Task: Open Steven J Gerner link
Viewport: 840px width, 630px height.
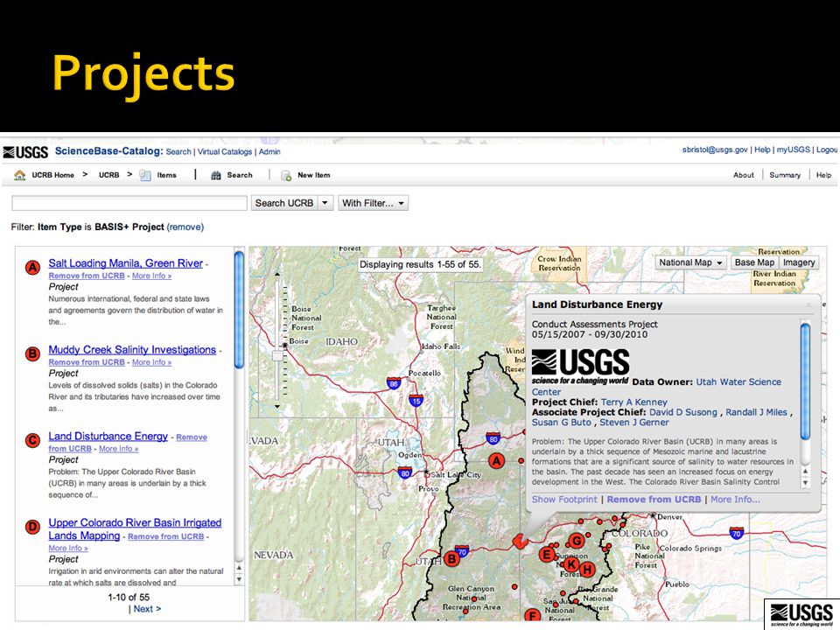Action: 634,423
